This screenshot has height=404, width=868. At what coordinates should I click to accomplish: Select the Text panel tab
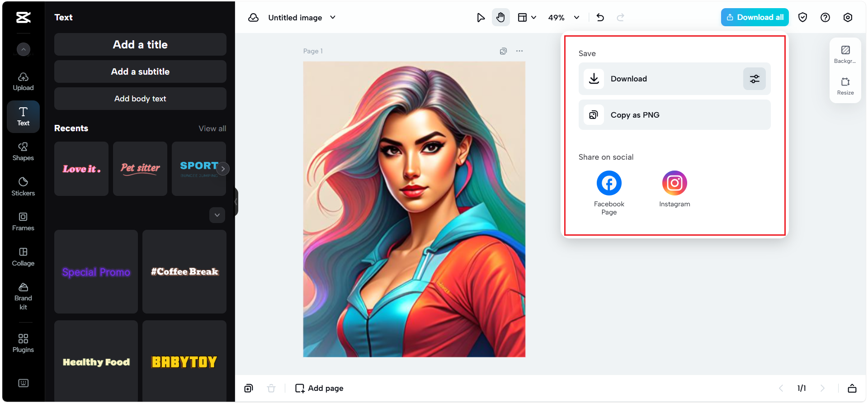click(x=23, y=117)
